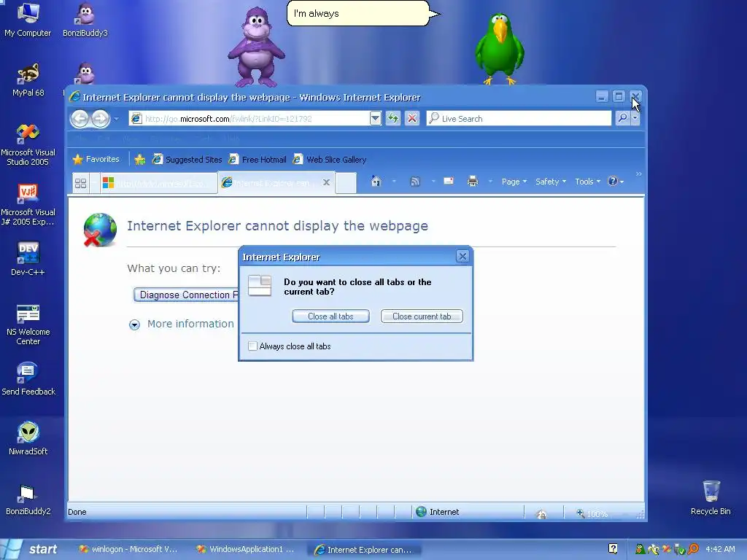747x560 pixels.
Task: Click the purple Bonzi gorilla character
Action: (256, 47)
